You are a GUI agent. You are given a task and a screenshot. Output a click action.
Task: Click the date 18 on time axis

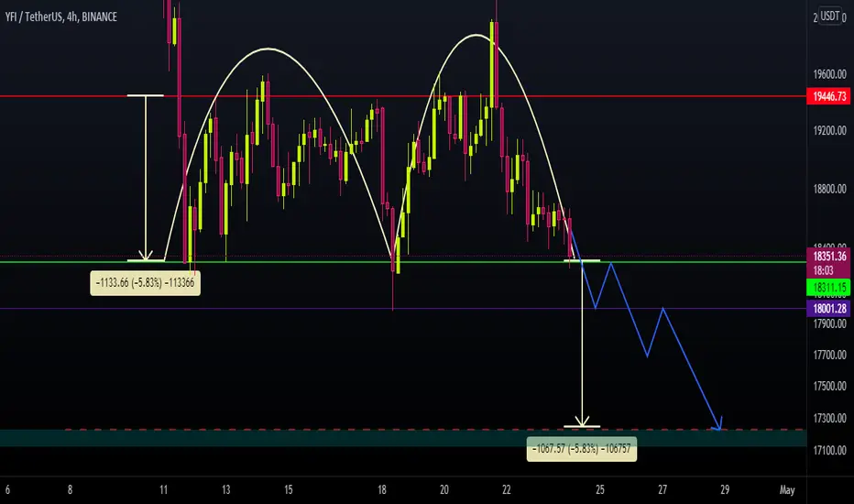click(382, 490)
